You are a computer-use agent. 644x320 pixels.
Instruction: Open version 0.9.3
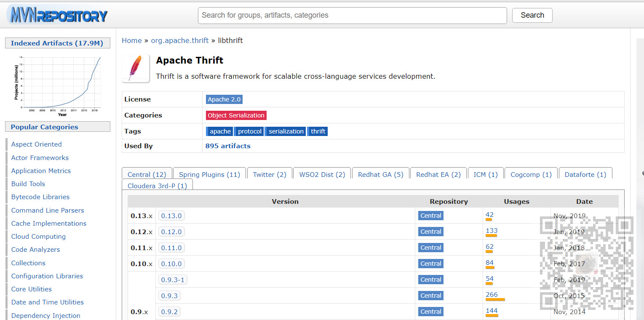click(x=169, y=296)
